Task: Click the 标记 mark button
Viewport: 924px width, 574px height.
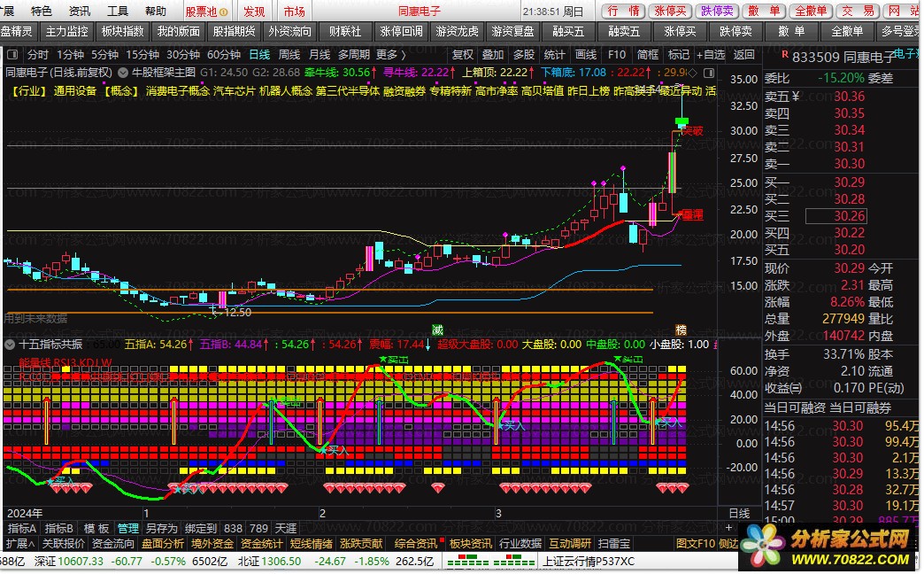Action: click(x=678, y=55)
